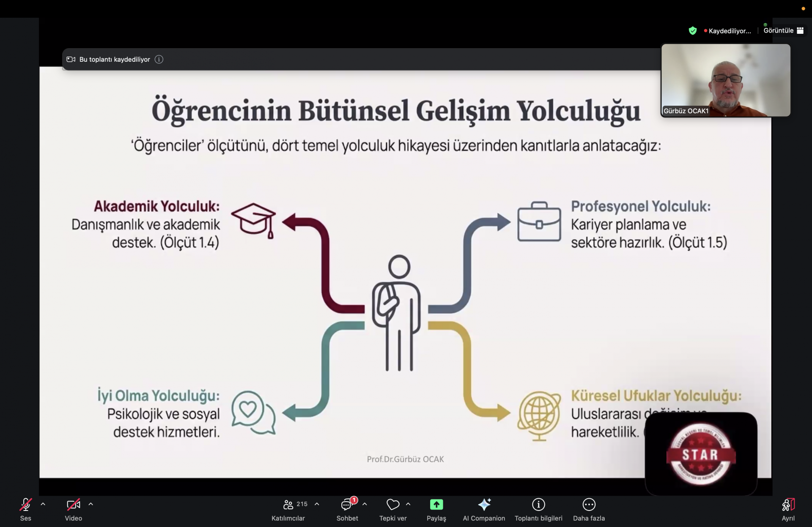The image size is (812, 527).
Task: Expand video options arrow beside Video
Action: tap(91, 504)
